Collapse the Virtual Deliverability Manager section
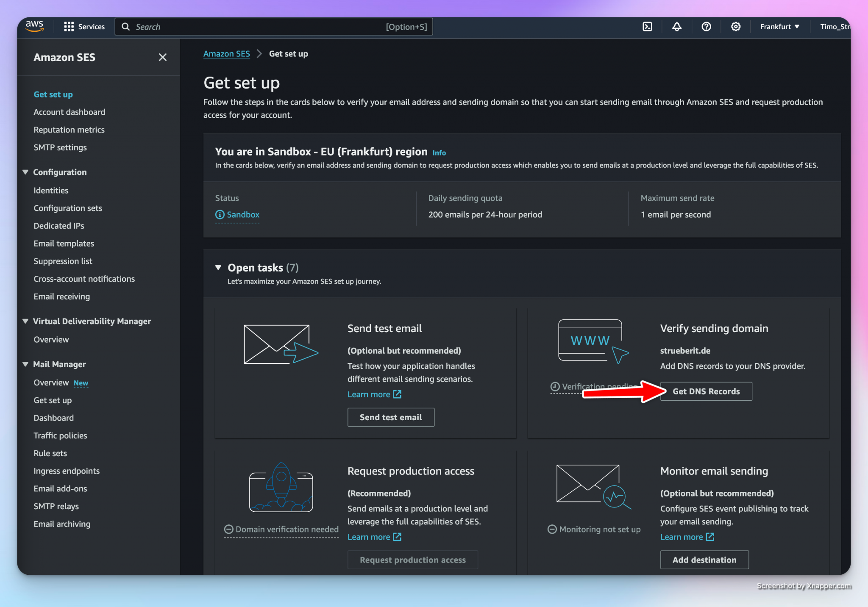This screenshot has width=868, height=607. 25,321
